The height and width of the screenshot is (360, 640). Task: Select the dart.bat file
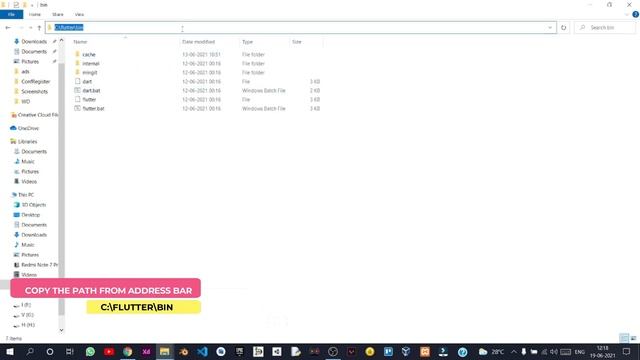[x=91, y=90]
